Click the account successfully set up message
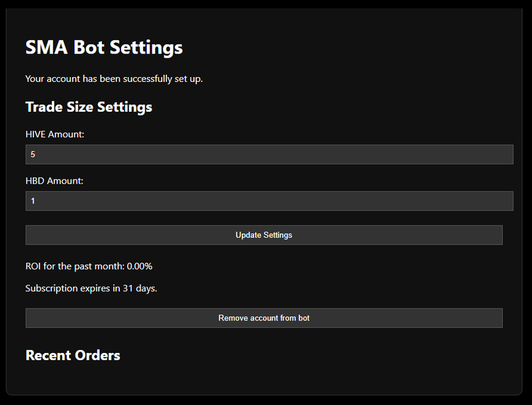This screenshot has width=532, height=405. point(114,79)
